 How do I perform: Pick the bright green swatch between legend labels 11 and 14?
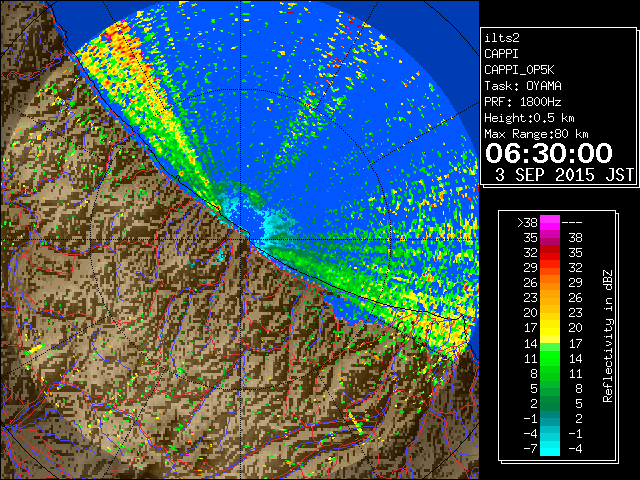click(550, 358)
